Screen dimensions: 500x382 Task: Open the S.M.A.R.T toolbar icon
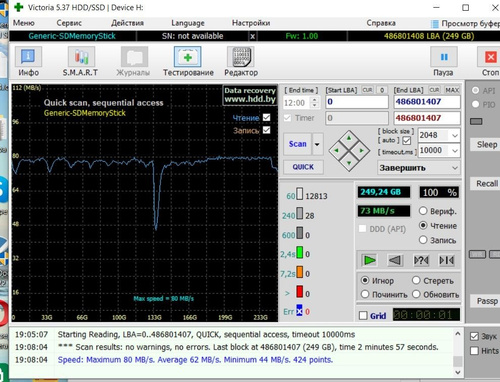pos(80,61)
